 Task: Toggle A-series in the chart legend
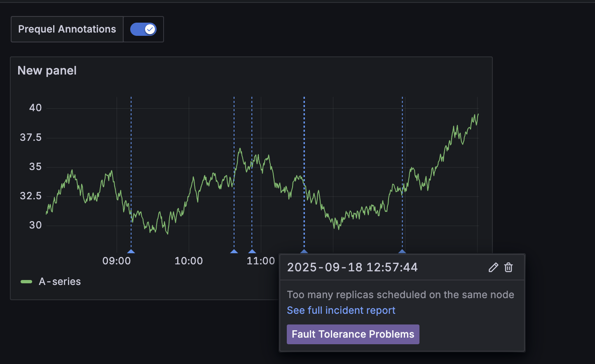(60, 282)
